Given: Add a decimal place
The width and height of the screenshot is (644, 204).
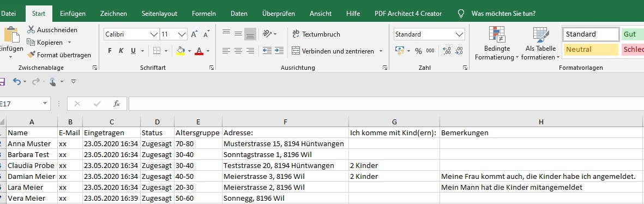Looking at the screenshot, I should (x=447, y=51).
